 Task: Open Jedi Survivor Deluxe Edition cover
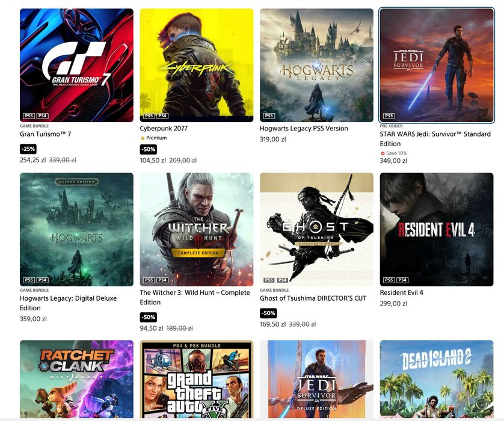(316, 380)
